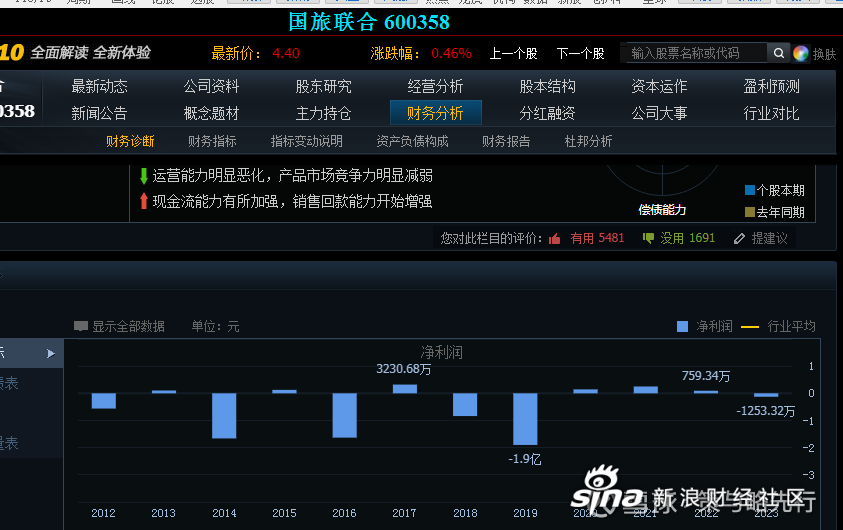Open 资本运作 menu item
The image size is (843, 530).
click(659, 86)
